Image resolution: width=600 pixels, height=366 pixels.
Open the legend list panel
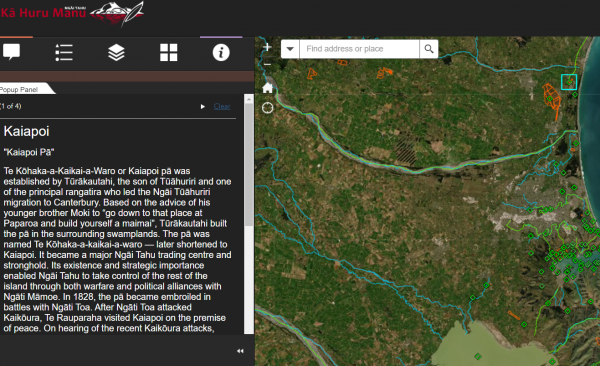pyautogui.click(x=64, y=52)
